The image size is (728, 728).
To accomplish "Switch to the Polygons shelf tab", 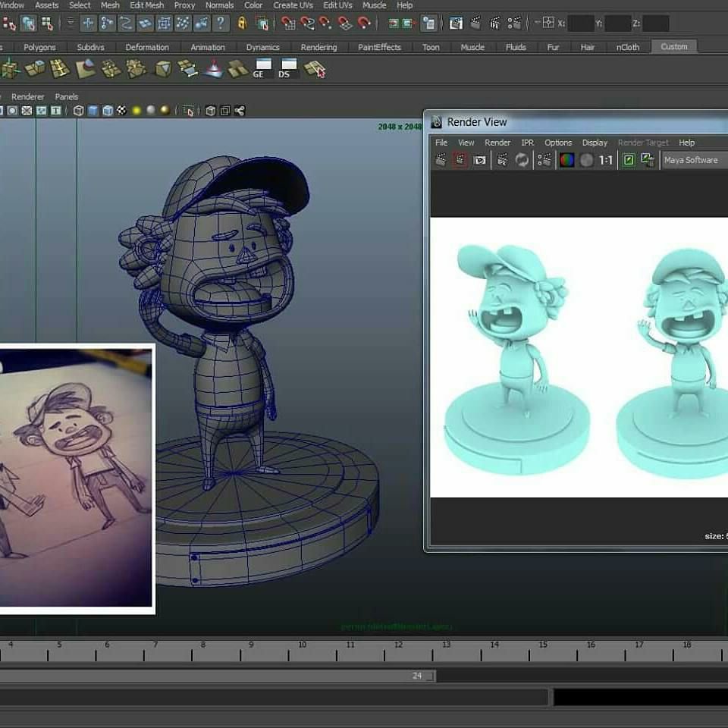I will [x=39, y=47].
